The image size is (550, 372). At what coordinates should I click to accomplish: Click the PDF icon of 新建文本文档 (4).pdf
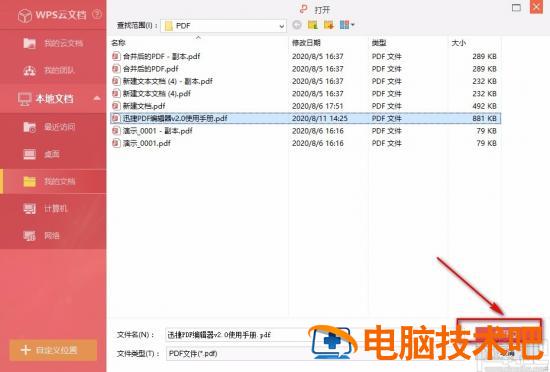click(x=116, y=94)
